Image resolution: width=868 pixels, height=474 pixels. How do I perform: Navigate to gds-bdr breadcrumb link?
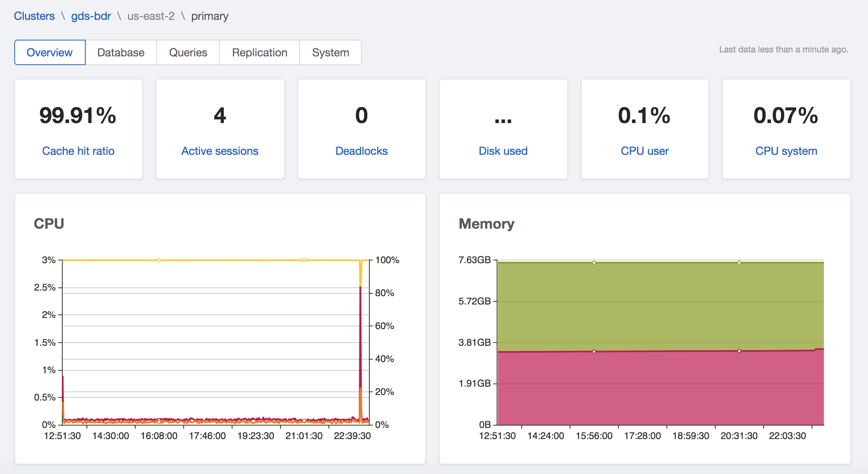pyautogui.click(x=91, y=16)
